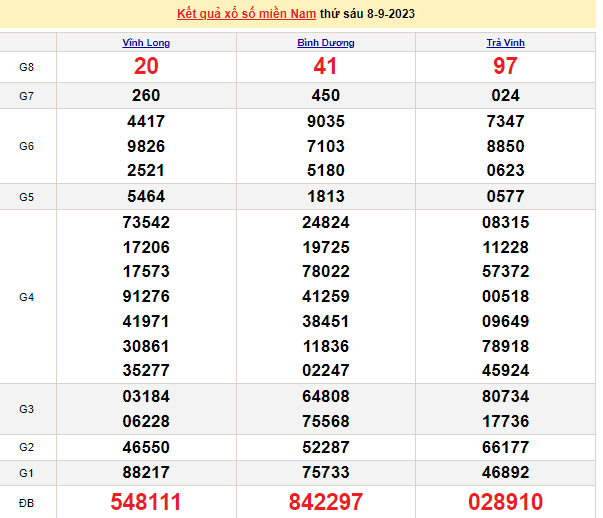This screenshot has width=603, height=518.
Task: Click the G8 red number 20
Action: point(146,67)
